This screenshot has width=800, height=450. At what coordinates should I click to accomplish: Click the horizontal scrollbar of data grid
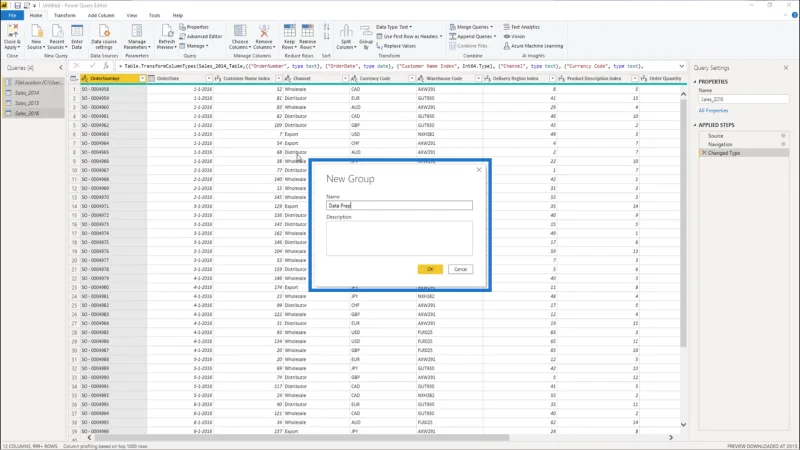tap(302, 437)
